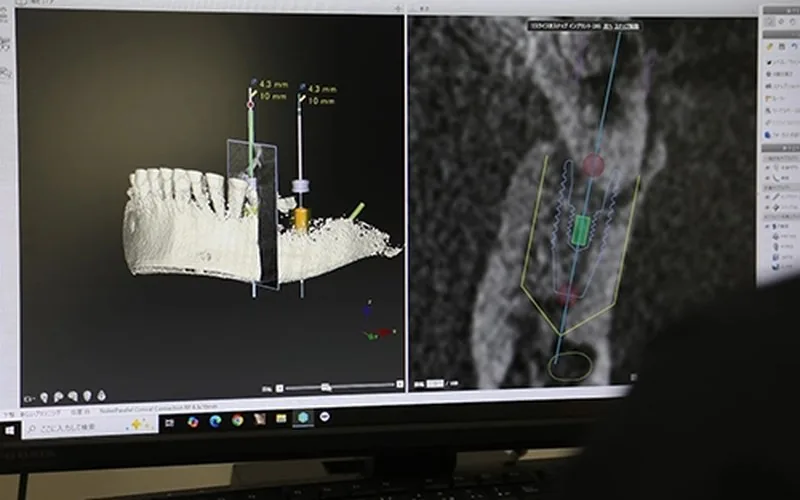Open the Windows Start menu
The height and width of the screenshot is (500, 800).
10,431
